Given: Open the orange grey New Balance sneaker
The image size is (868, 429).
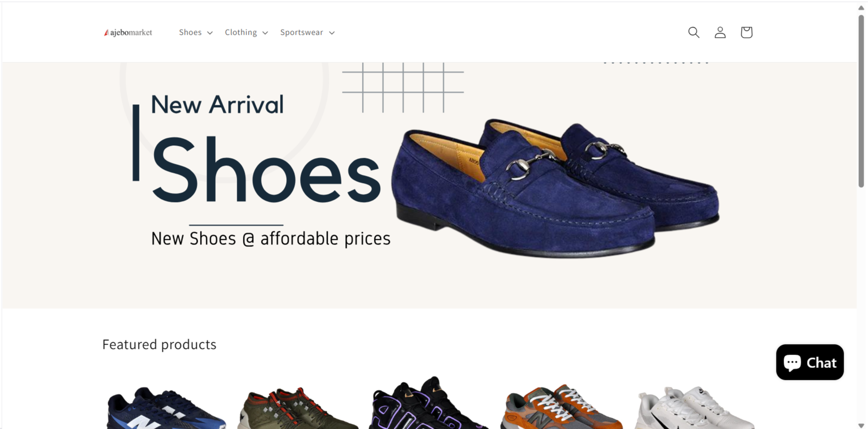Looking at the screenshot, I should click(561, 406).
